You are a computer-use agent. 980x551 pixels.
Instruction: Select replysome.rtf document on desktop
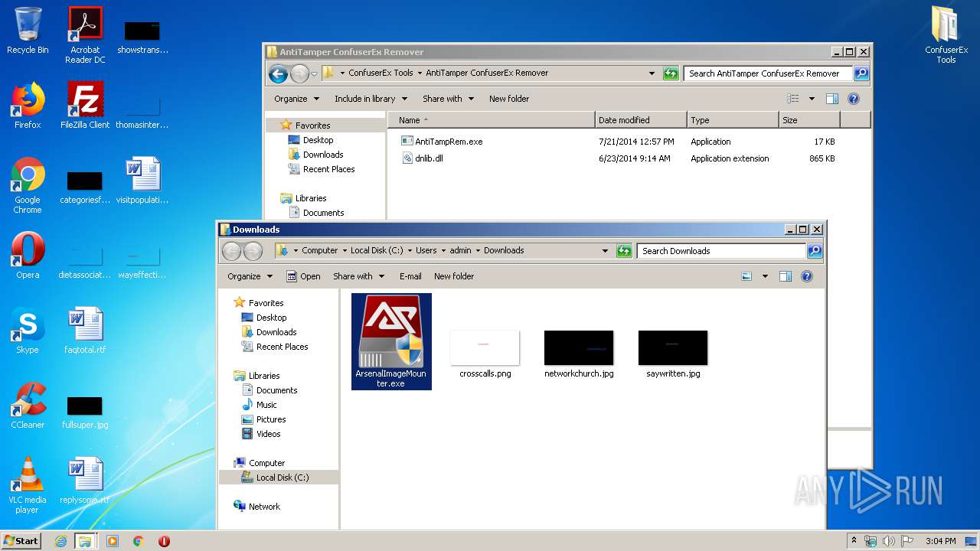[85, 481]
